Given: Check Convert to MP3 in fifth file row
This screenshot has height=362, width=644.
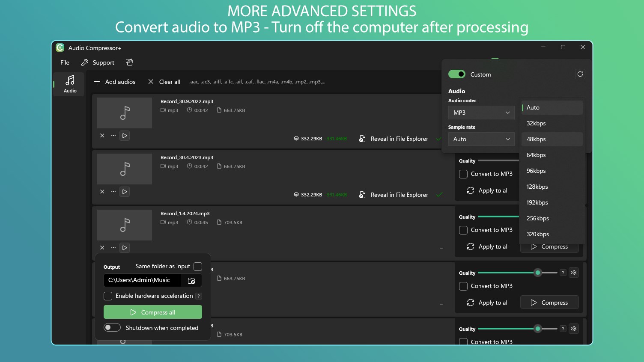Looking at the screenshot, I should click(x=463, y=341).
